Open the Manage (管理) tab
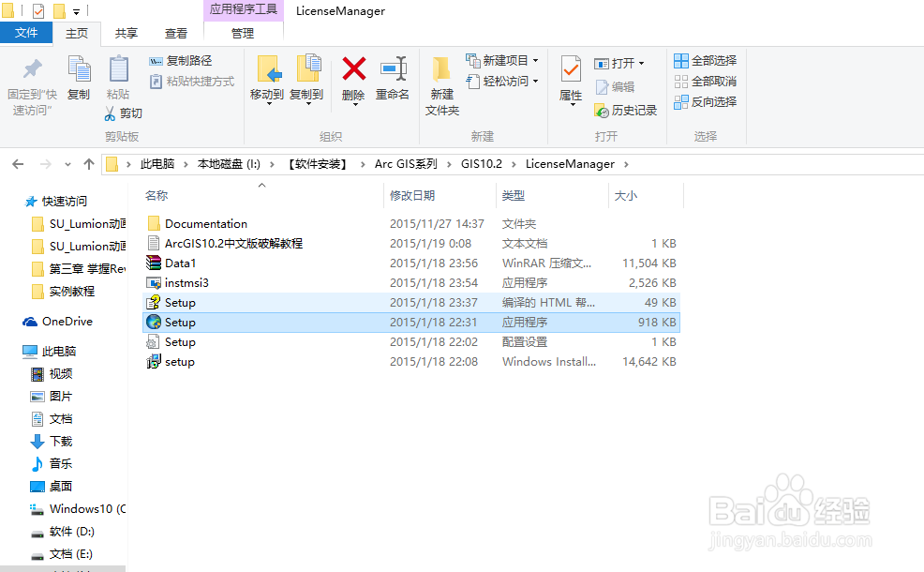Viewport: 924px width, 572px height. [243, 34]
